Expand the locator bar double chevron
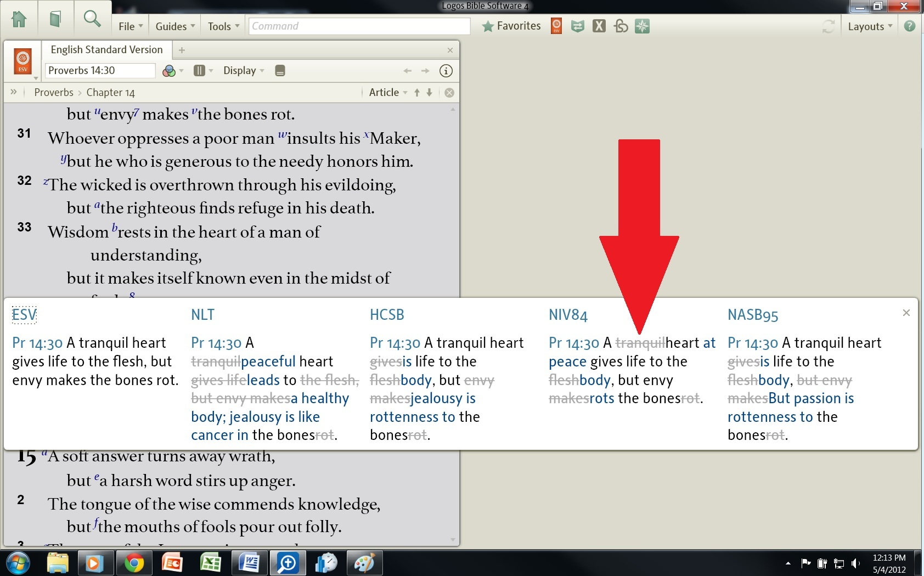 tap(14, 92)
